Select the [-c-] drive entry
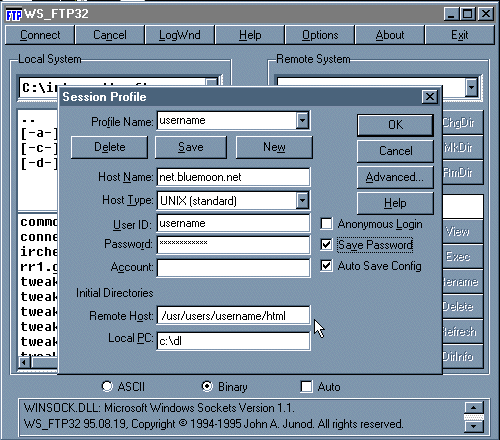This screenshot has width=500, height=440. point(39,148)
